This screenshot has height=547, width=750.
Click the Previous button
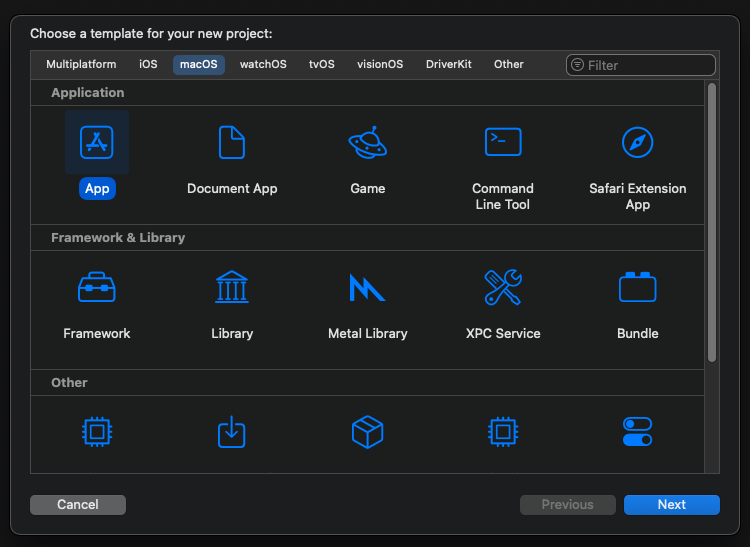[568, 505]
